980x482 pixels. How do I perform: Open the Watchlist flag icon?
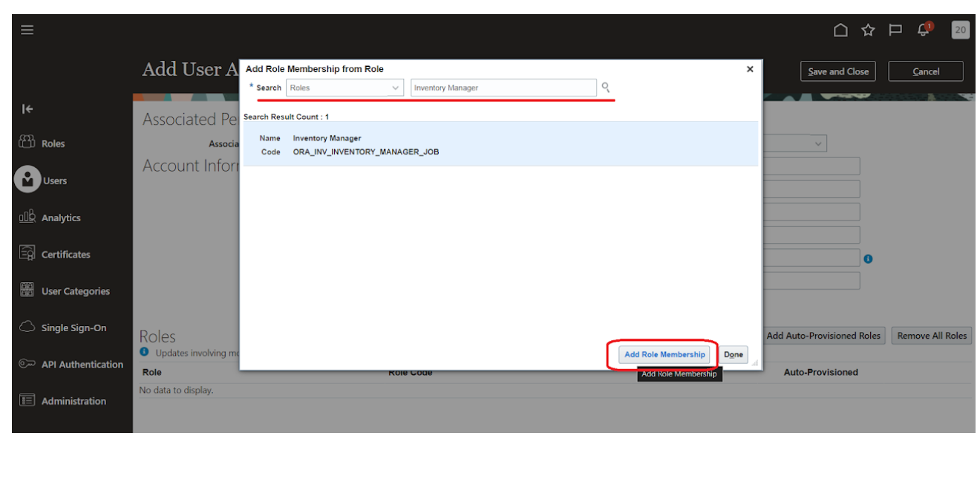click(x=895, y=30)
